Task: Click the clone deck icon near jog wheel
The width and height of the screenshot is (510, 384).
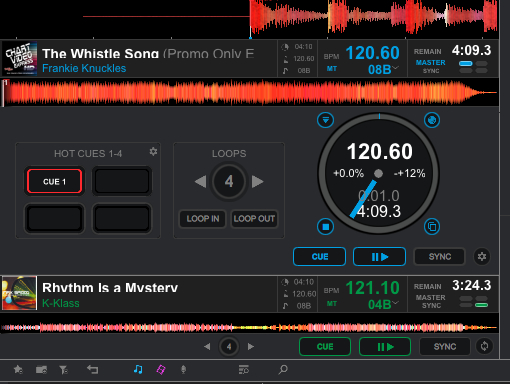Action: [x=432, y=227]
